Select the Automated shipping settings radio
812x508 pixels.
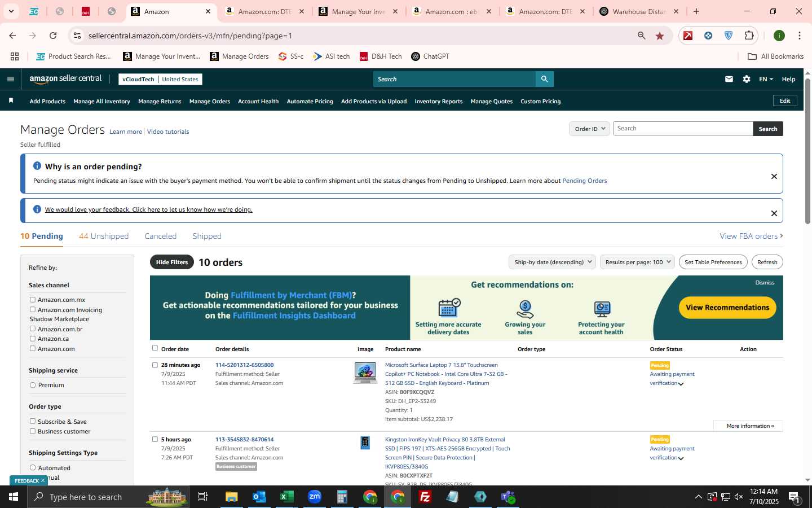click(x=33, y=467)
